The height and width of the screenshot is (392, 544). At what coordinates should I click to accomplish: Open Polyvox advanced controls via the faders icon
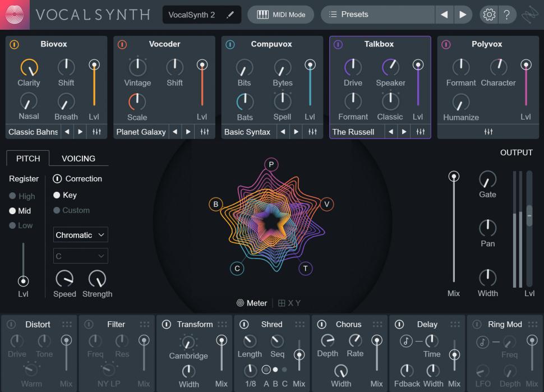(x=488, y=131)
